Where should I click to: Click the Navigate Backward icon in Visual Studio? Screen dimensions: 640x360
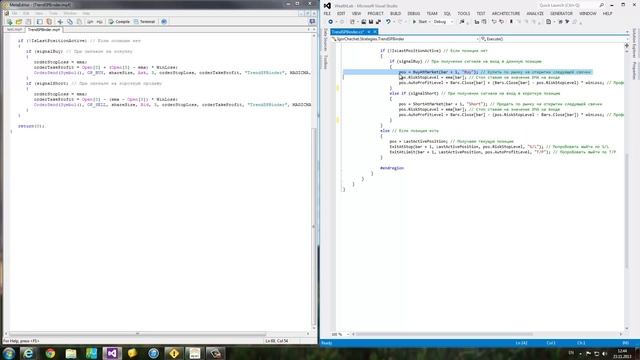pos(331,22)
